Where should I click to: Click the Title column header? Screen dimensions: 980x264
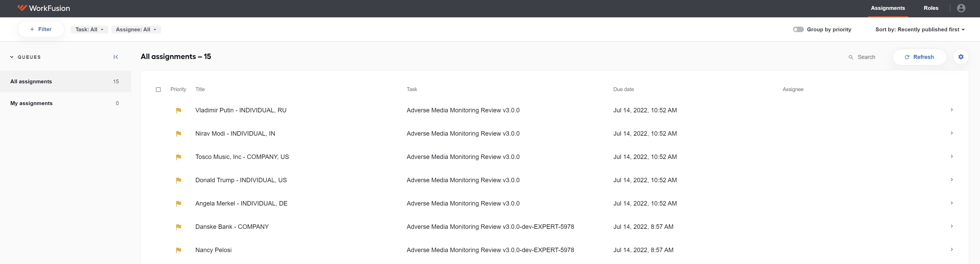200,89
